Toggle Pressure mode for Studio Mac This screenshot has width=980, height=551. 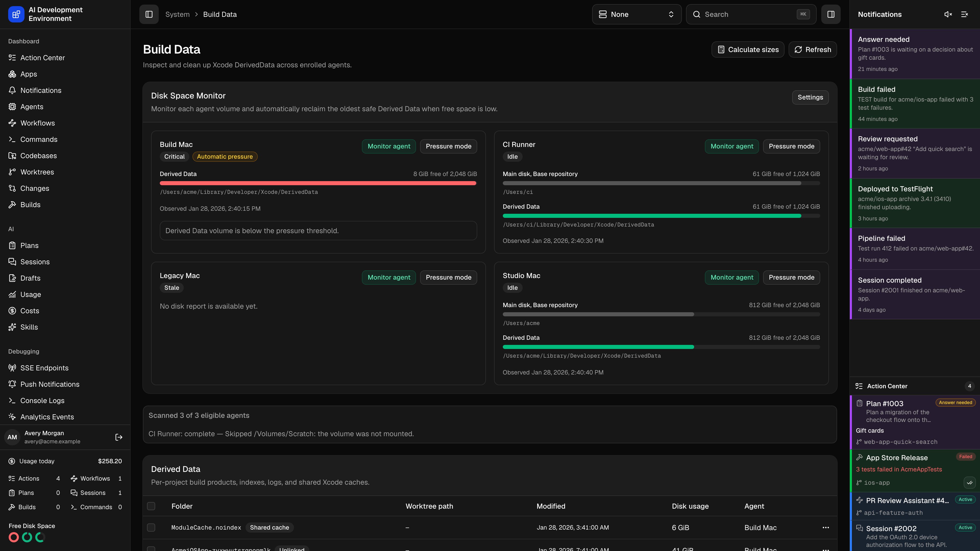point(791,278)
